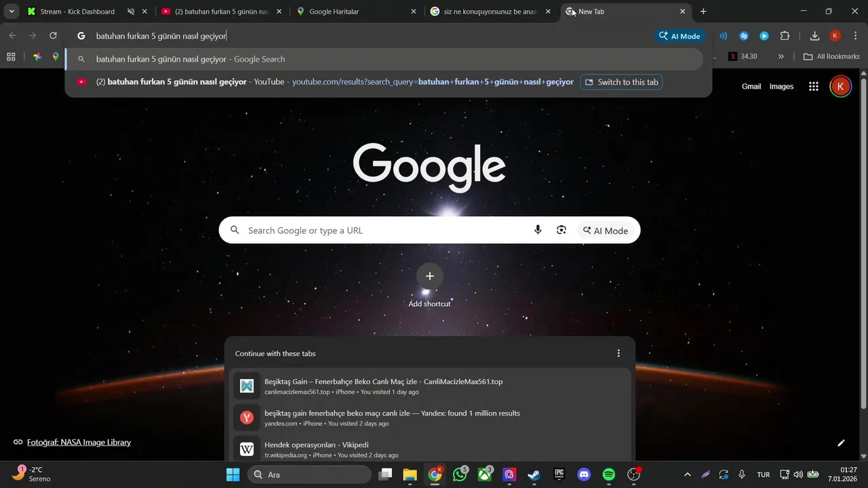Open Spotify from the taskbar
Image resolution: width=868 pixels, height=488 pixels.
pyautogui.click(x=609, y=474)
